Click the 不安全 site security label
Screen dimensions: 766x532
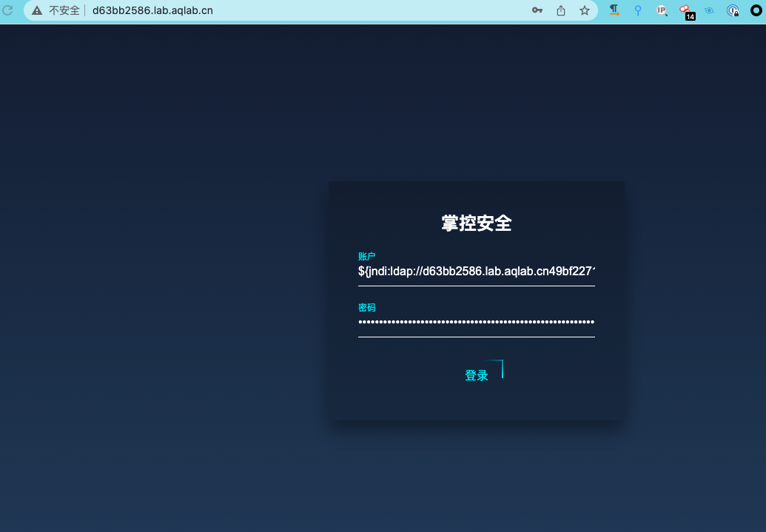coord(64,10)
